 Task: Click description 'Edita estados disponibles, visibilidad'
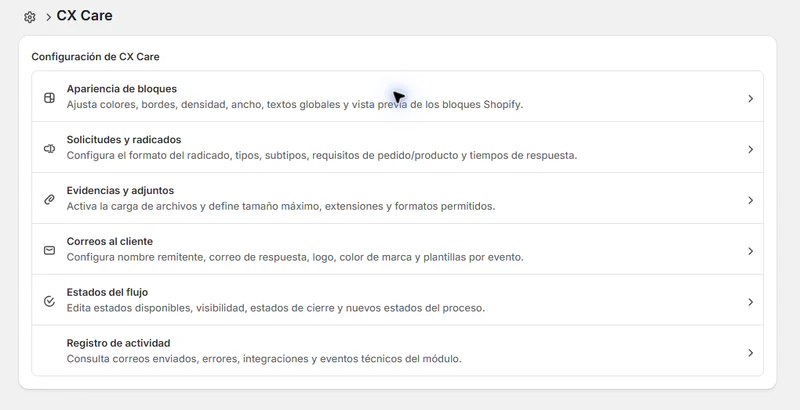click(276, 308)
